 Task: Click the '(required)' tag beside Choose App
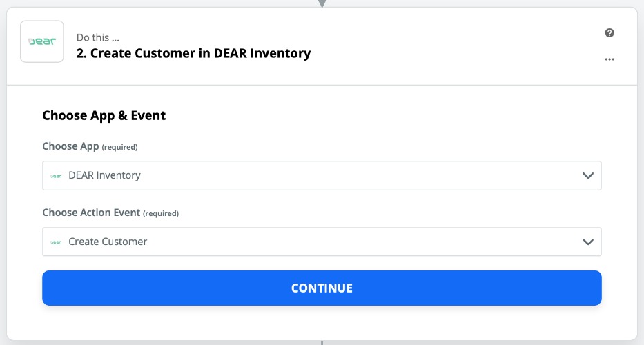120,148
